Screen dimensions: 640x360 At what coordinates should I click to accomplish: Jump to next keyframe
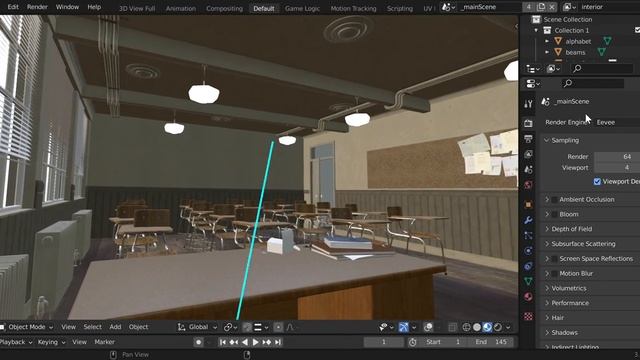(267, 342)
